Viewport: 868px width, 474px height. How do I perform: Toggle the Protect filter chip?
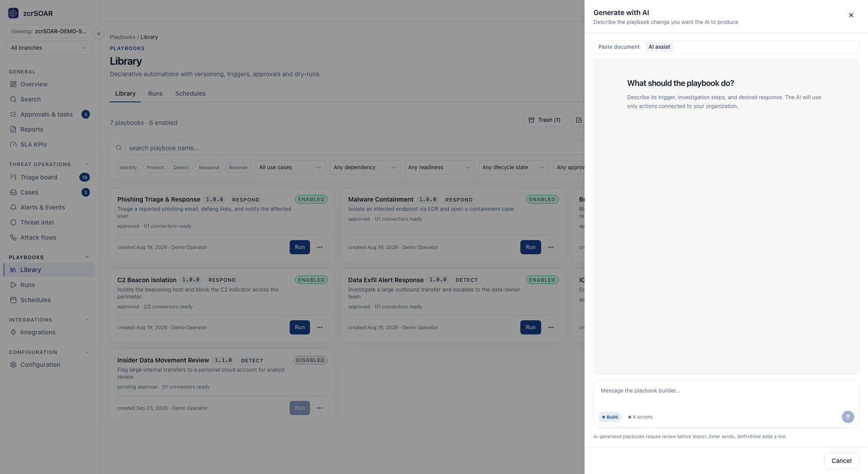click(x=155, y=167)
